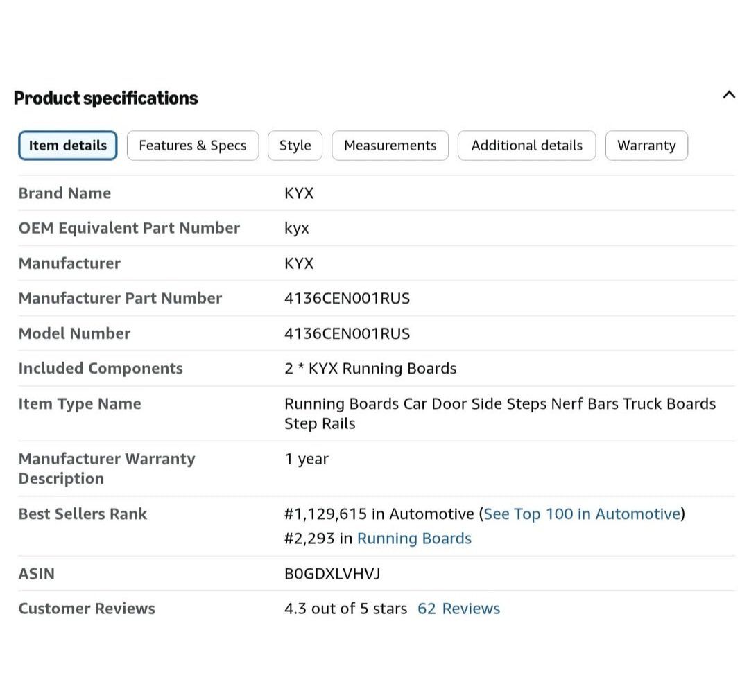Click the OEM Equivalent Part Number label
749x700 pixels.
[x=129, y=228]
